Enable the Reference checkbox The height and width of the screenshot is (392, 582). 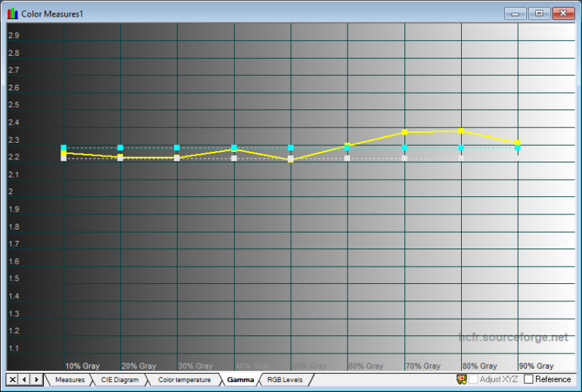pyautogui.click(x=528, y=379)
